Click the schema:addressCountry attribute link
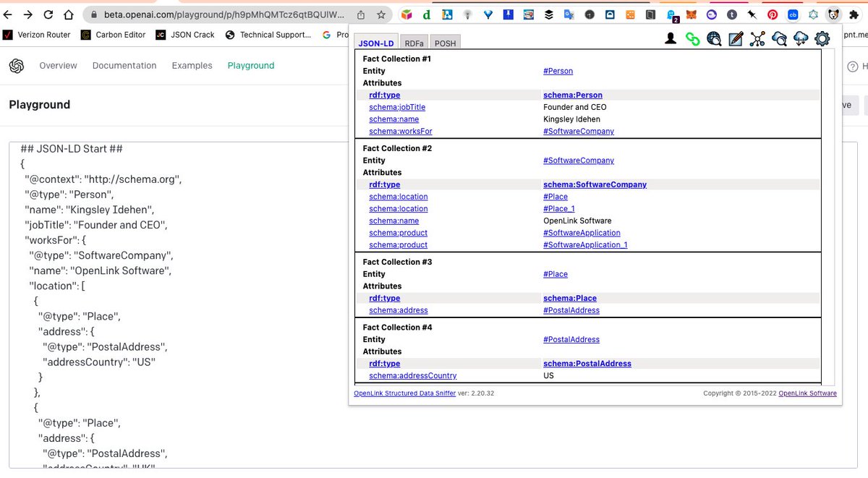Viewport: 868px width, 478px height. (x=412, y=376)
